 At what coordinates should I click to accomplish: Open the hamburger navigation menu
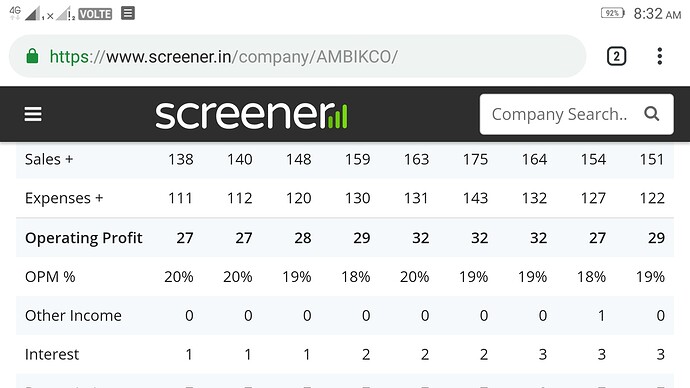[x=33, y=114]
